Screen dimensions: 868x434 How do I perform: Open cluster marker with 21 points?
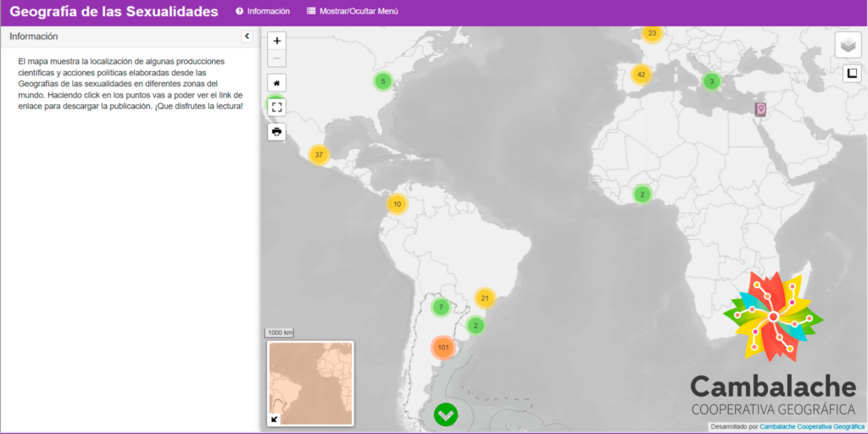(x=485, y=298)
